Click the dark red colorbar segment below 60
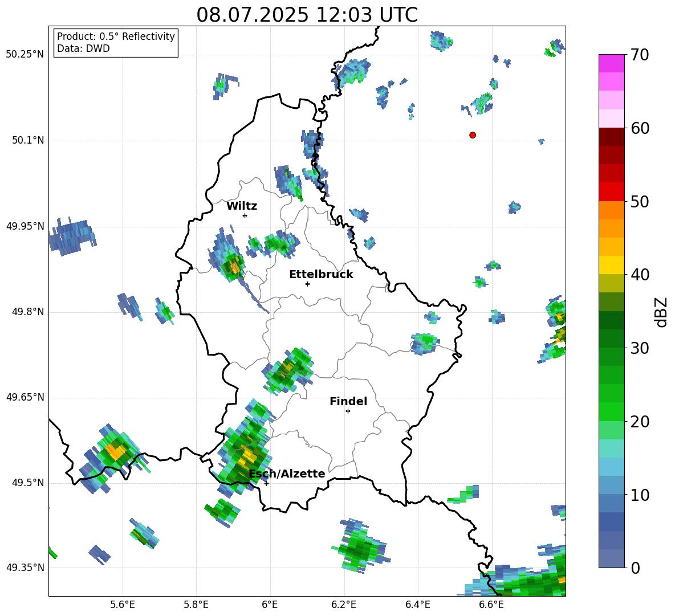Viewport: 675px width, 616px height. coord(611,137)
